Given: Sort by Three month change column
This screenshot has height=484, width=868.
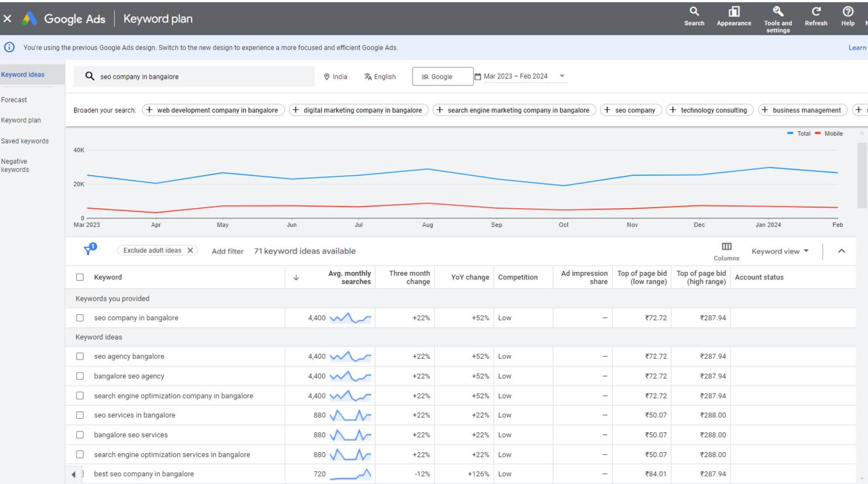Looking at the screenshot, I should [x=409, y=278].
